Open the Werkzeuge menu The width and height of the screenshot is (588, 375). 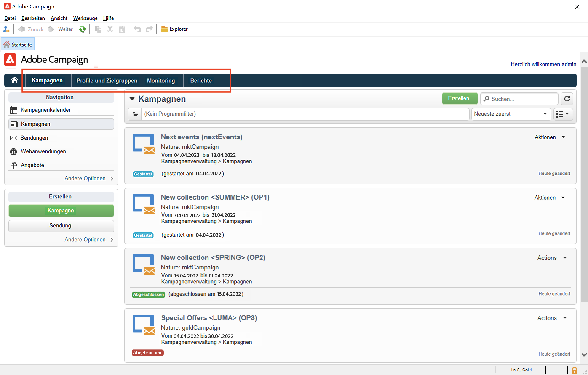pyautogui.click(x=85, y=18)
